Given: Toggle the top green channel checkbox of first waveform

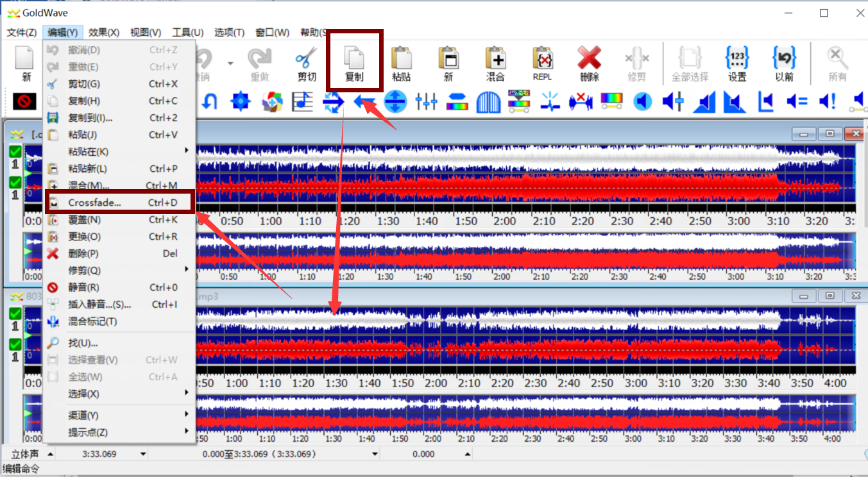Looking at the screenshot, I should tap(14, 152).
